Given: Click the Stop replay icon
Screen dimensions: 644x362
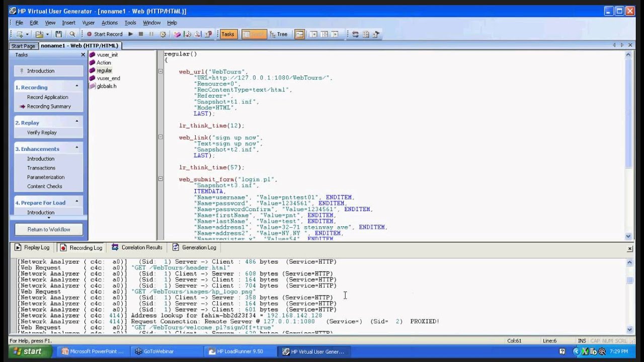Looking at the screenshot, I should pos(141,34).
